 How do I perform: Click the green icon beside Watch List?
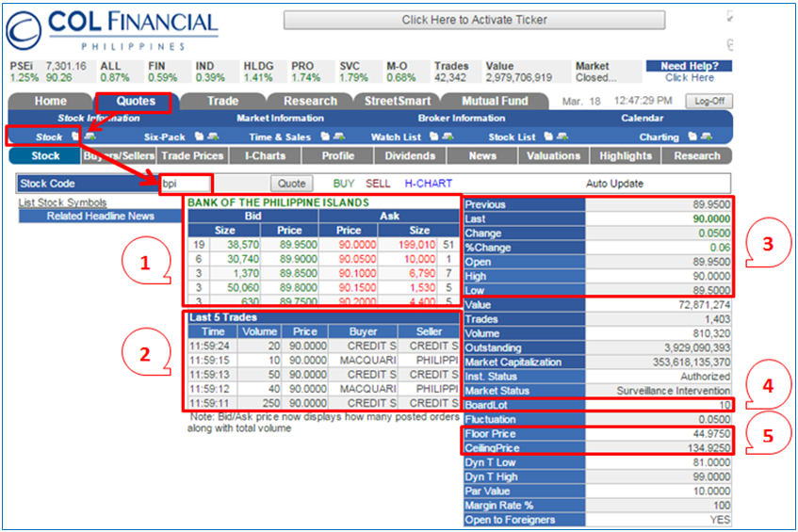(448, 137)
